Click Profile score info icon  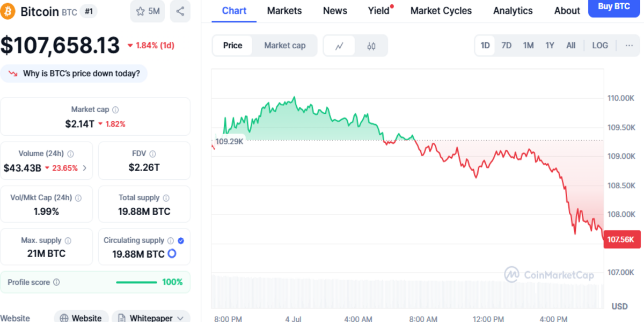56,282
